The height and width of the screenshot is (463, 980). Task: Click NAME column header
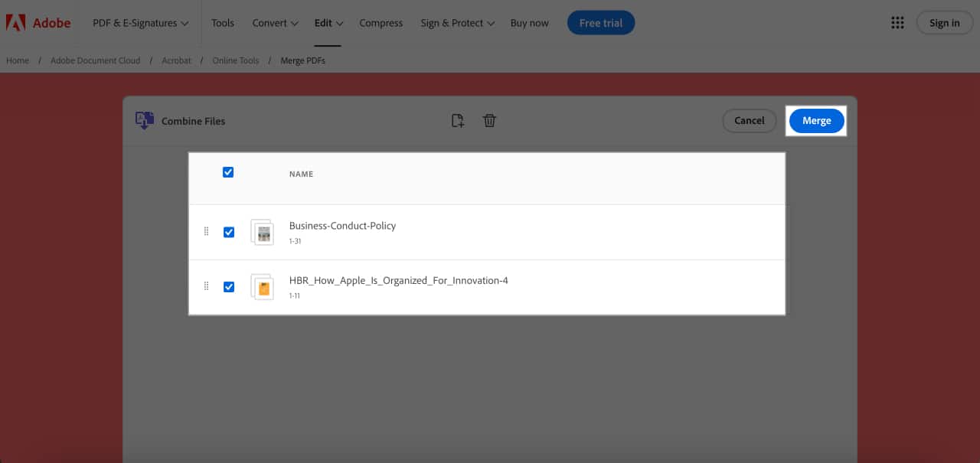pyautogui.click(x=301, y=174)
